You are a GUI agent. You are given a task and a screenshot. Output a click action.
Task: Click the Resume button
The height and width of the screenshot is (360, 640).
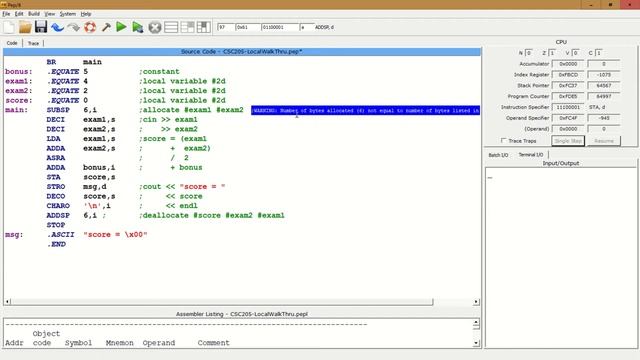(604, 141)
